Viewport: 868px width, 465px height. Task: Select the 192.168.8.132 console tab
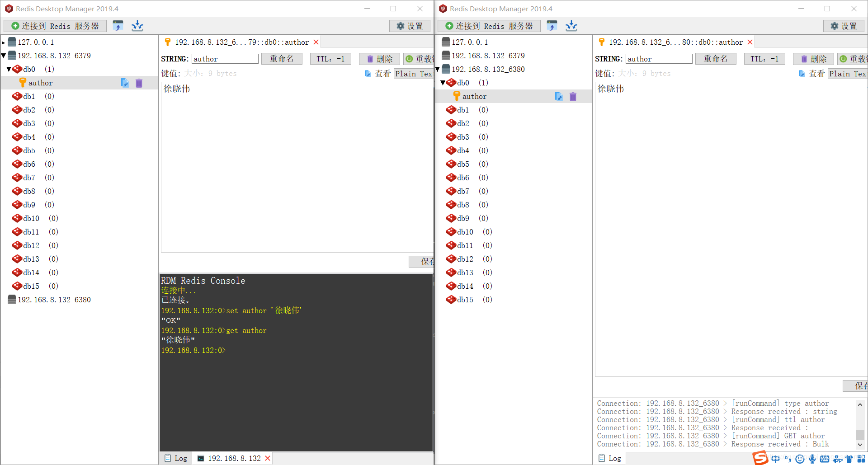(233, 458)
